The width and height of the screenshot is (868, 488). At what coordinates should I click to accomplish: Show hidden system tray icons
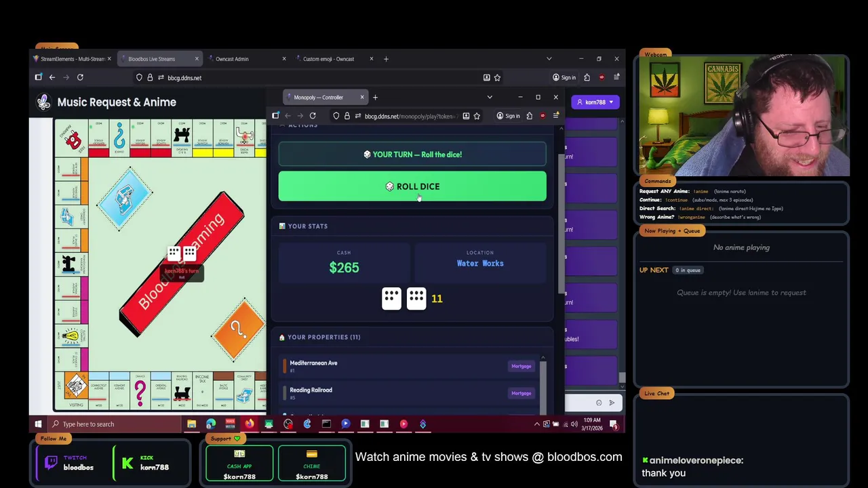(x=537, y=424)
